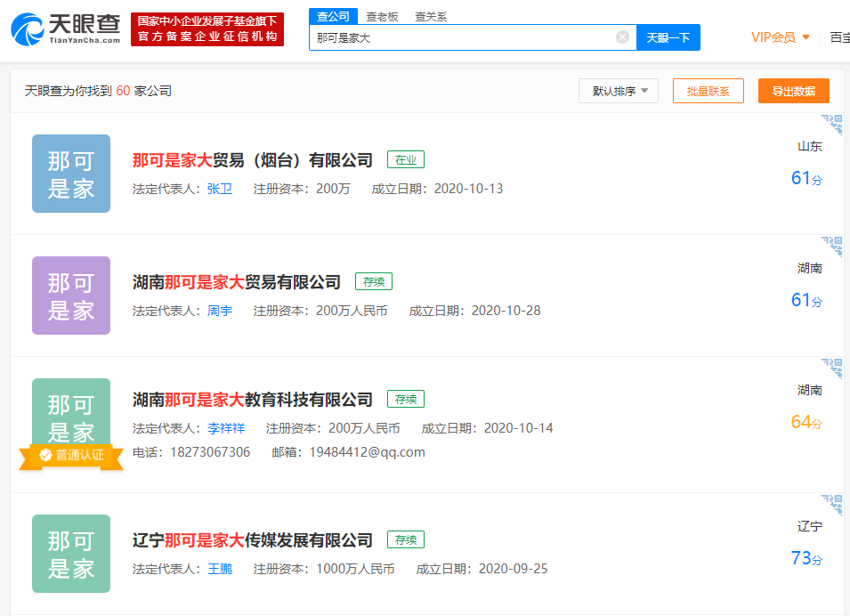Expand the VIP会员 dropdown menu
850x616 pixels.
781,37
